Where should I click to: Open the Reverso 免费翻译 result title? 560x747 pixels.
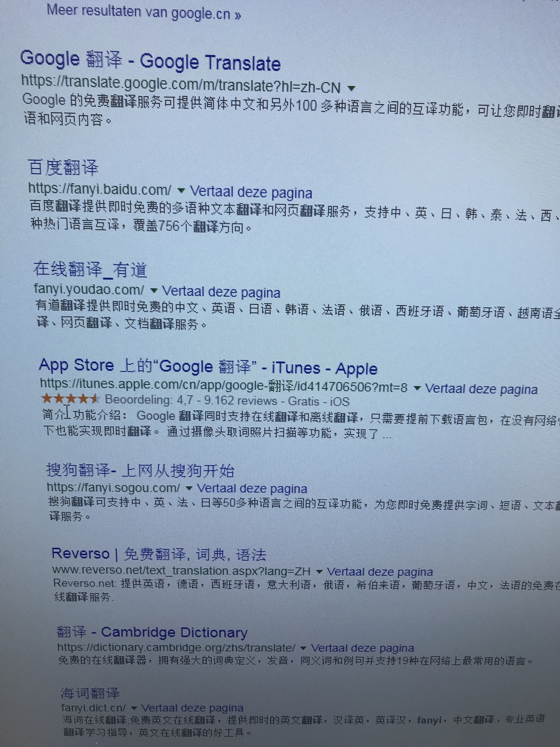click(x=159, y=554)
